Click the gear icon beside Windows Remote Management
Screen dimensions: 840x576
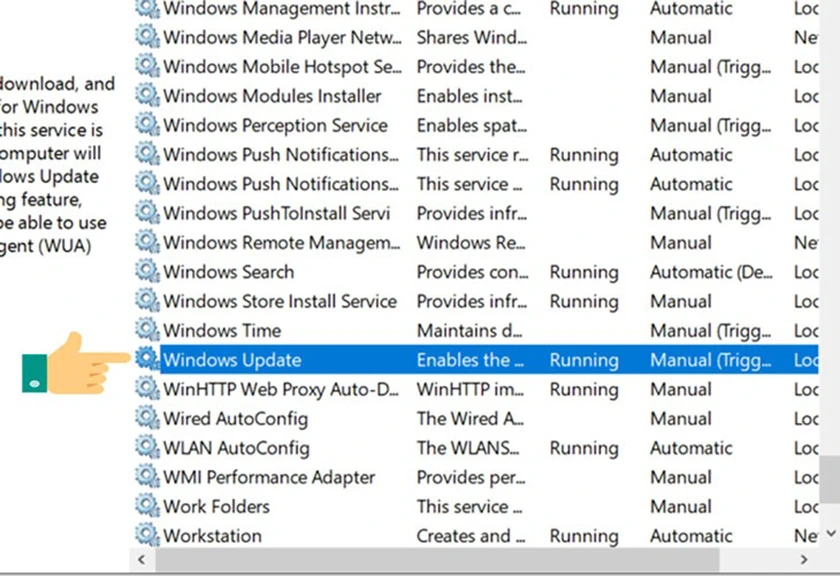coord(147,242)
